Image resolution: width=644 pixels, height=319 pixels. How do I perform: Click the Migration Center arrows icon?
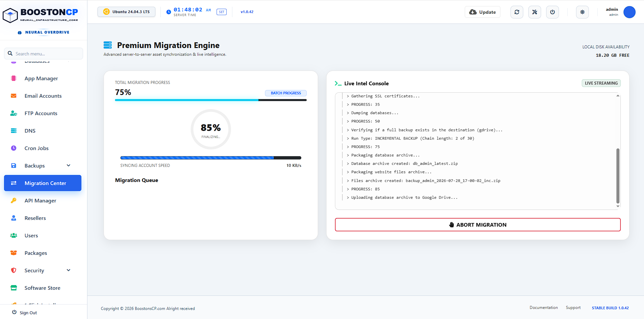[x=13, y=183]
